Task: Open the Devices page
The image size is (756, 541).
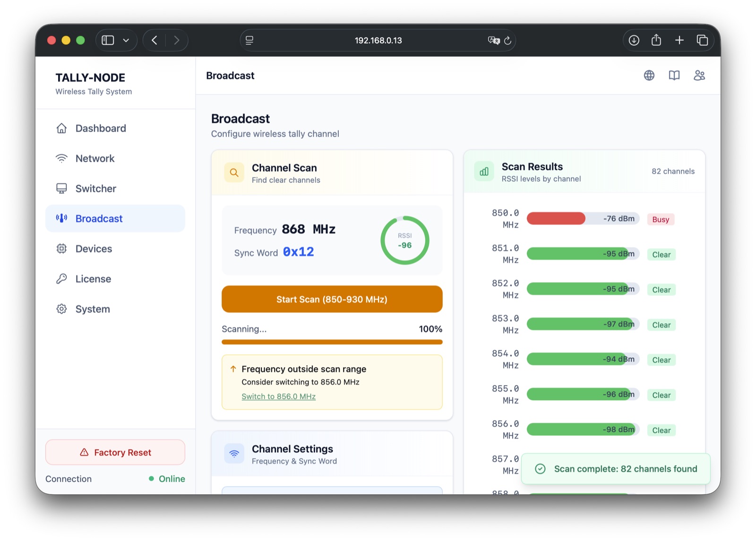Action: click(x=115, y=249)
